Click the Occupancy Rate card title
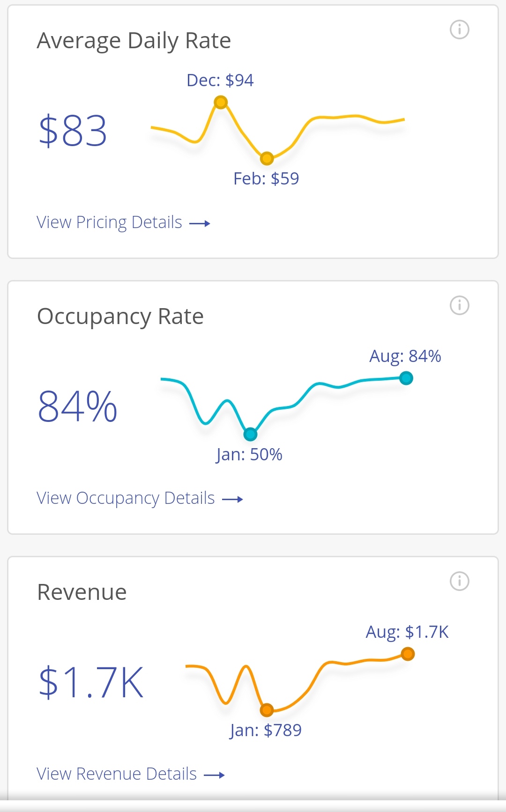The image size is (506, 812). pyautogui.click(x=120, y=317)
